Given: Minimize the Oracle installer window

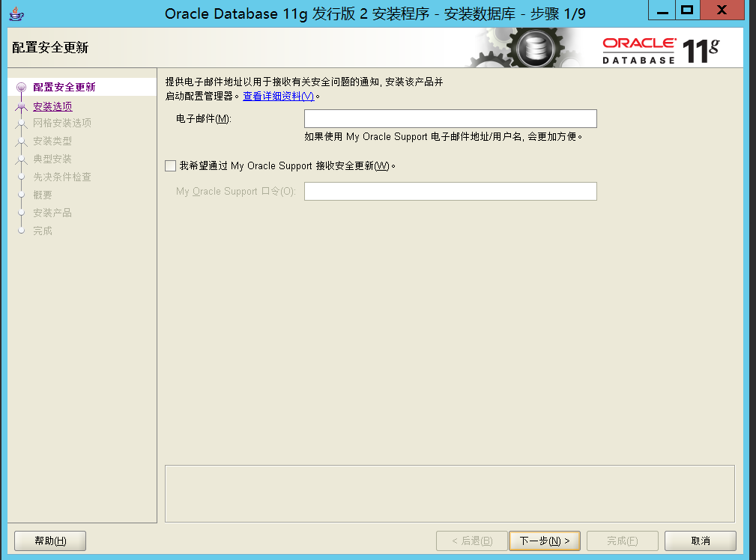Looking at the screenshot, I should pos(662,10).
